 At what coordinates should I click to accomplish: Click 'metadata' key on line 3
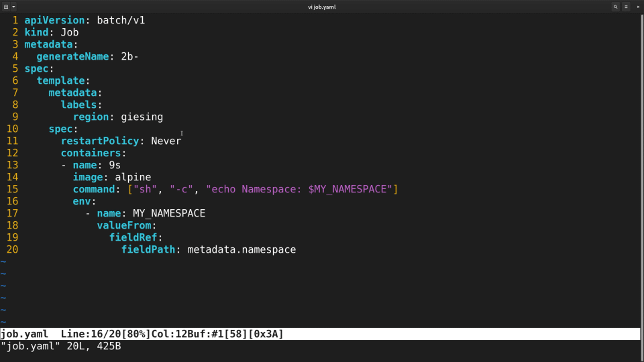click(x=48, y=44)
